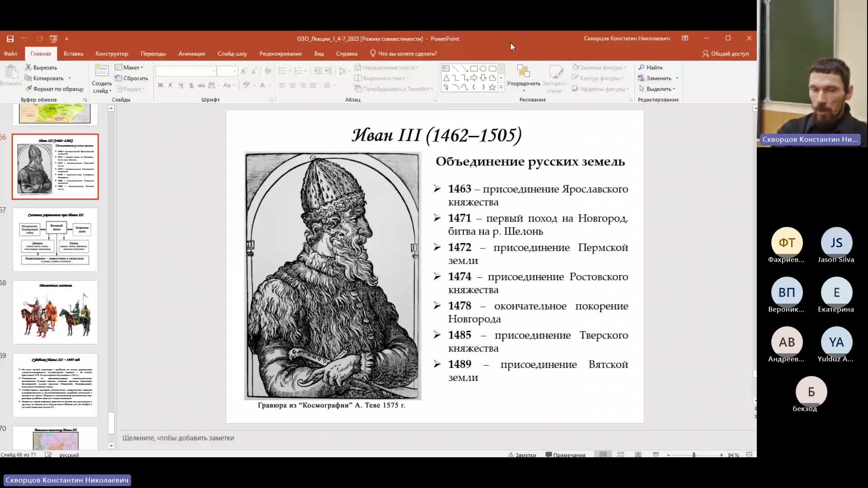
Task: Switch to Normal view in the status bar
Action: (x=603, y=455)
